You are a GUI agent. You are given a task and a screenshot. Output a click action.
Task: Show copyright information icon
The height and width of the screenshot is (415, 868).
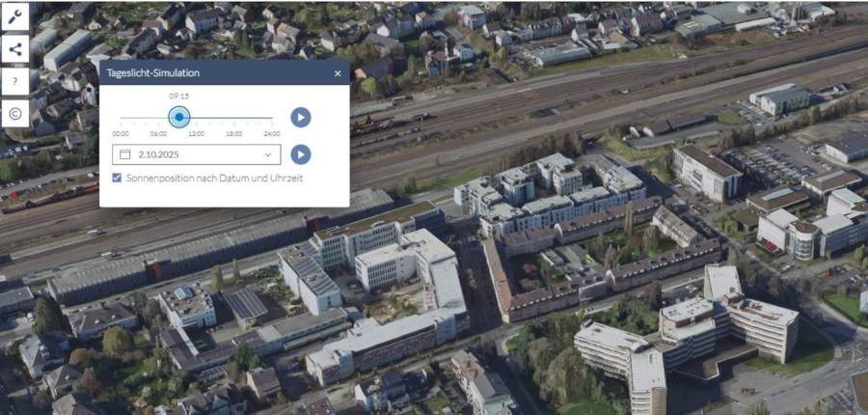14,113
